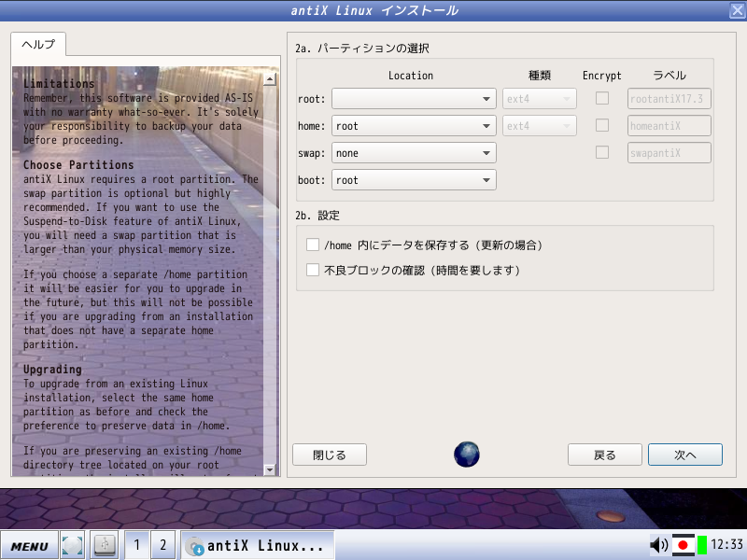Open the home filesystem type ext4 dropdown

point(540,126)
